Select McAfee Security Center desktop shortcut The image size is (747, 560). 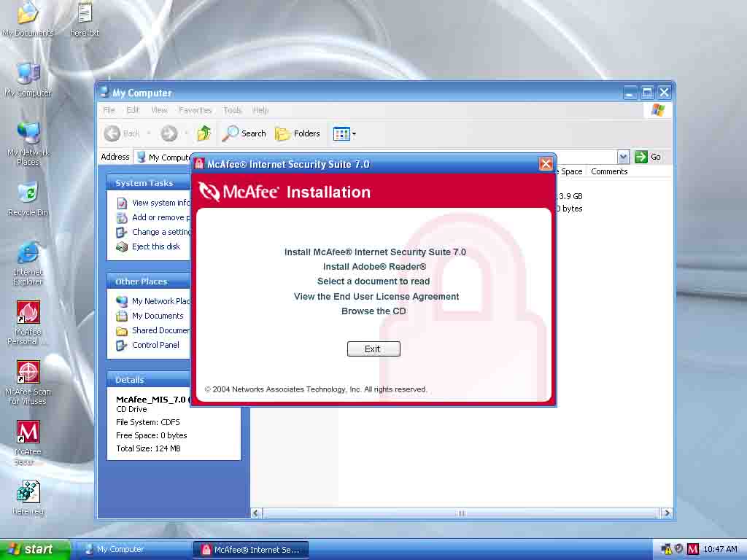[x=28, y=443]
